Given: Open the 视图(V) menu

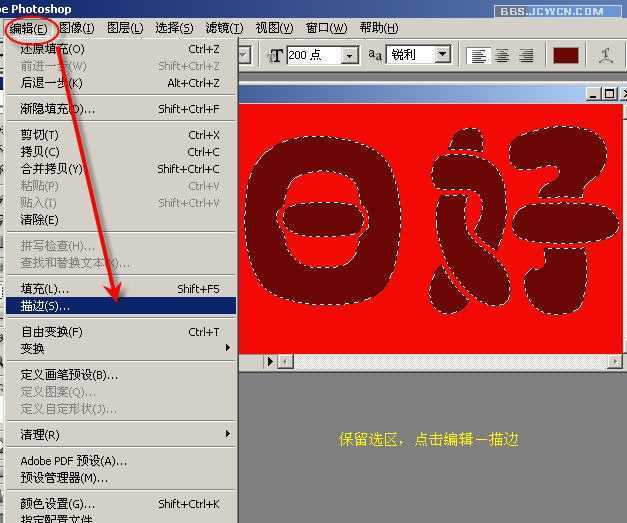Looking at the screenshot, I should (274, 28).
